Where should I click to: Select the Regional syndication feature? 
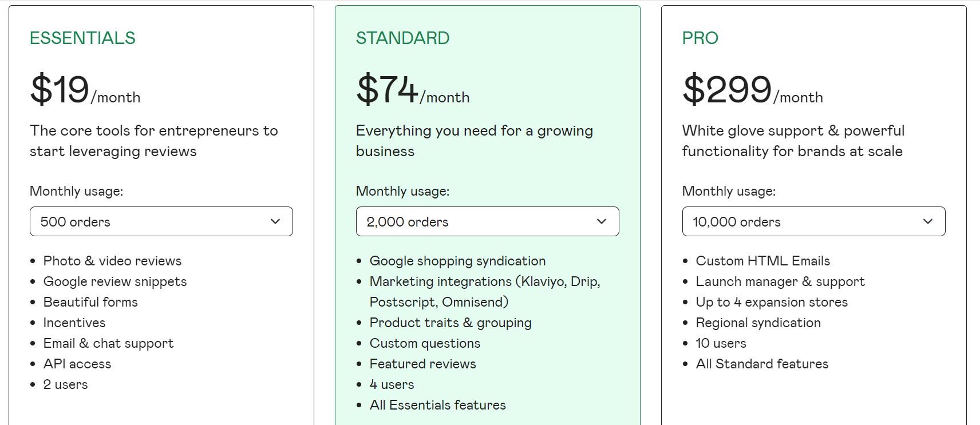point(758,323)
